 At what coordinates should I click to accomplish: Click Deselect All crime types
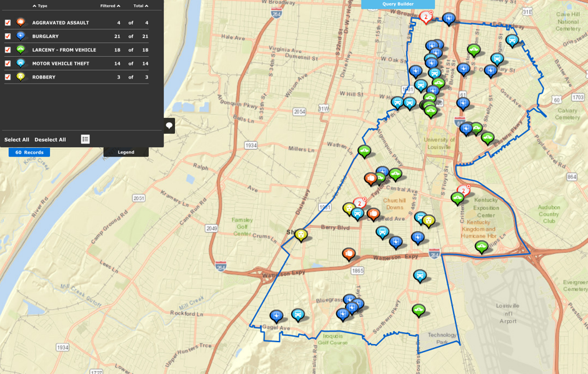(x=50, y=140)
